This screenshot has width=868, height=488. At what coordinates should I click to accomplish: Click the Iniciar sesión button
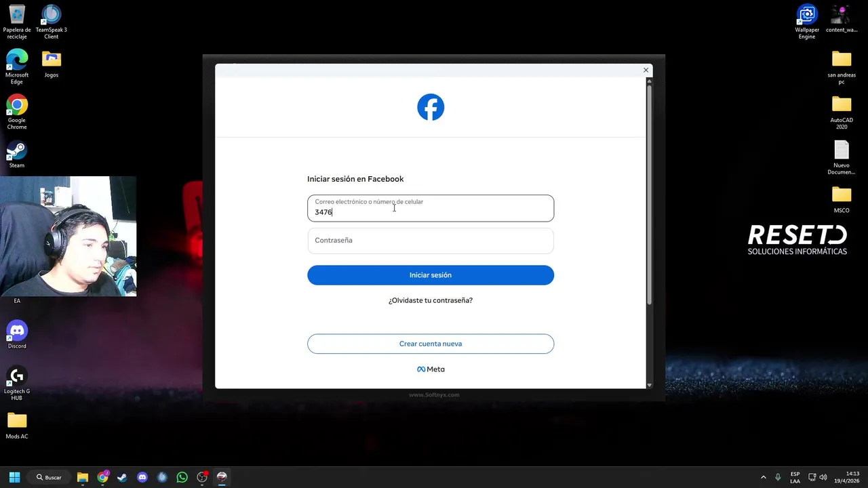click(431, 275)
